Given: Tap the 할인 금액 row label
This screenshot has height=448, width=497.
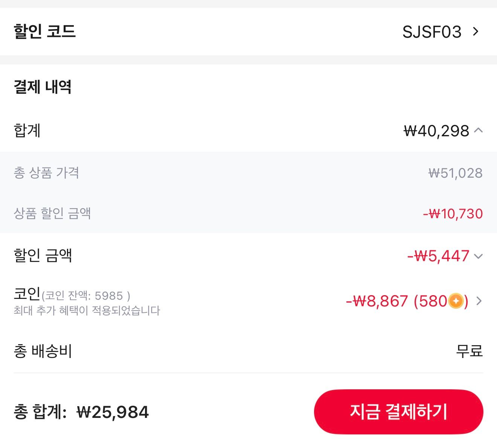Looking at the screenshot, I should (43, 256).
